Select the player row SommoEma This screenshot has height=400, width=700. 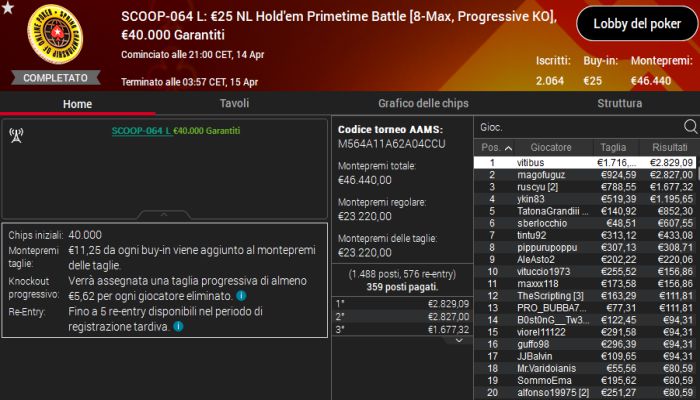click(x=585, y=380)
